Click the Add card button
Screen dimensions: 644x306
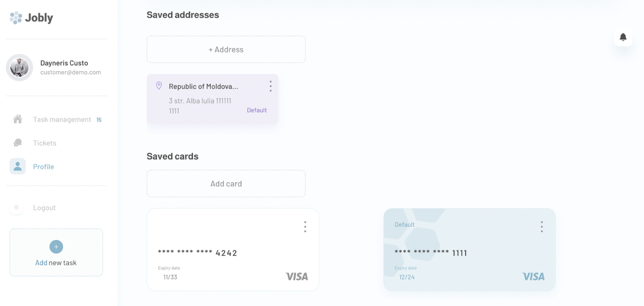point(226,183)
